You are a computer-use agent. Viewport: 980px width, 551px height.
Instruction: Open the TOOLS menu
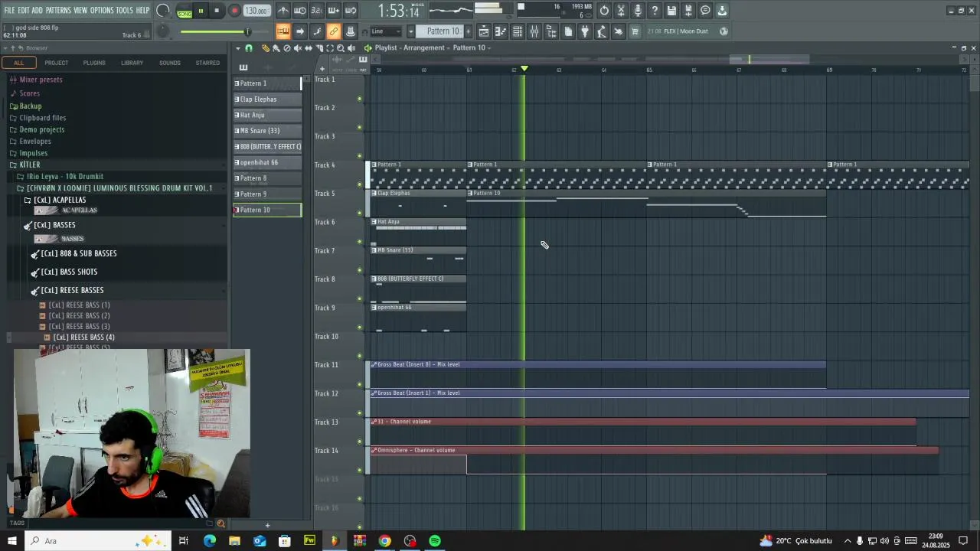click(x=124, y=10)
